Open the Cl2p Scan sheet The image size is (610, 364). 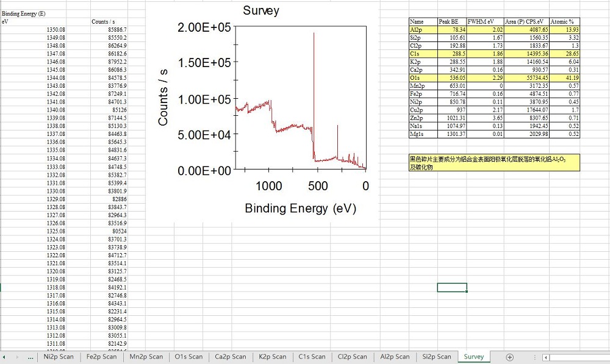(353, 357)
